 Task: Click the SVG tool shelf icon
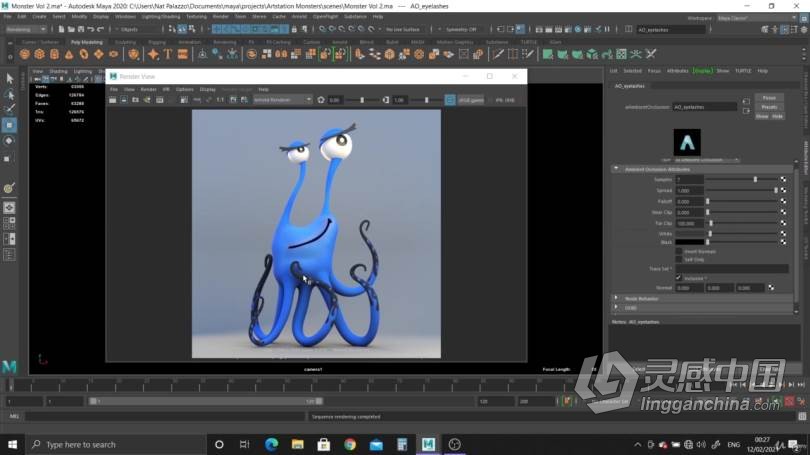(x=182, y=54)
